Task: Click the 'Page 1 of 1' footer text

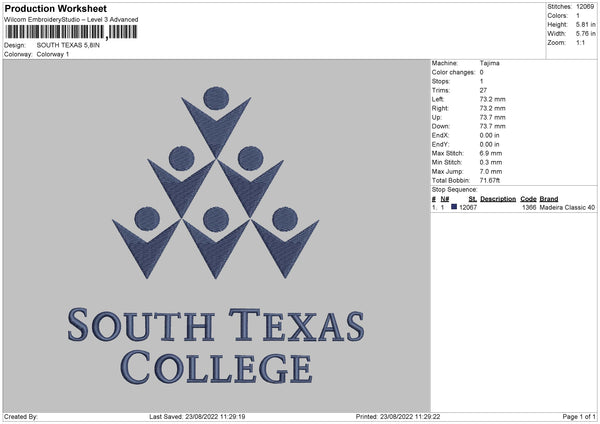Action: [579, 417]
